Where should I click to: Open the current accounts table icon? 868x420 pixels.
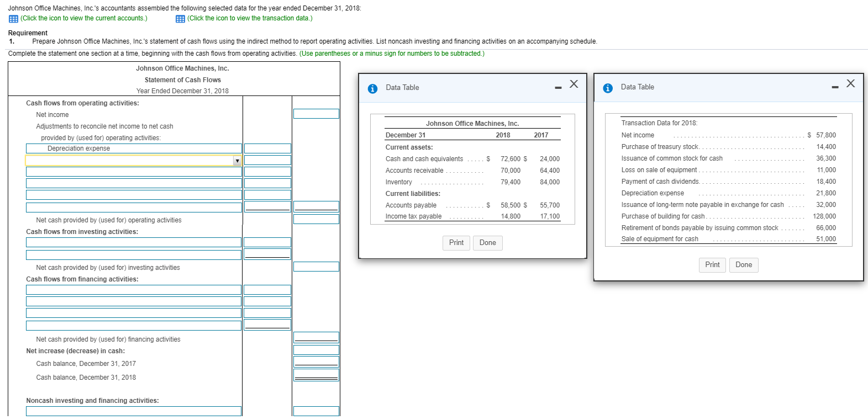click(x=13, y=19)
